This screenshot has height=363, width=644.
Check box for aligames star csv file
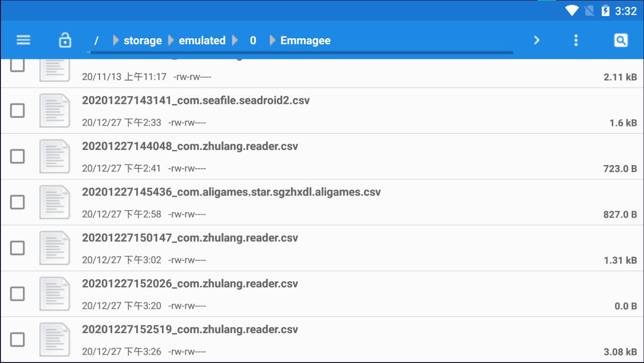pyautogui.click(x=17, y=202)
